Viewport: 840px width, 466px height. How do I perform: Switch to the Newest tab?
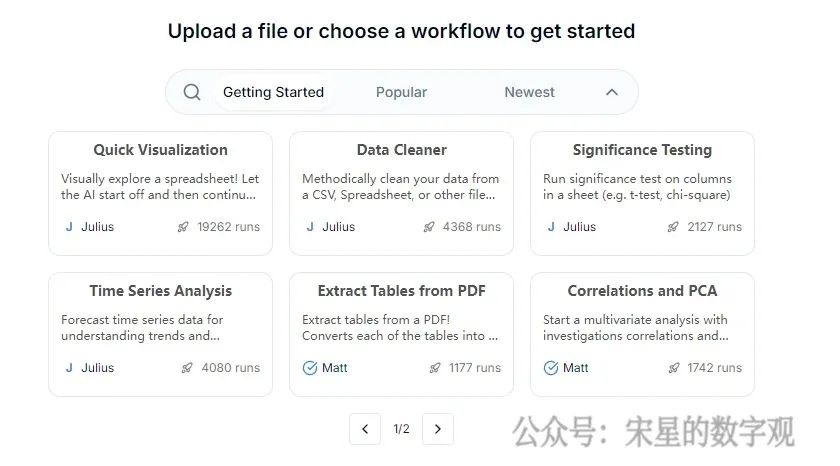click(529, 92)
